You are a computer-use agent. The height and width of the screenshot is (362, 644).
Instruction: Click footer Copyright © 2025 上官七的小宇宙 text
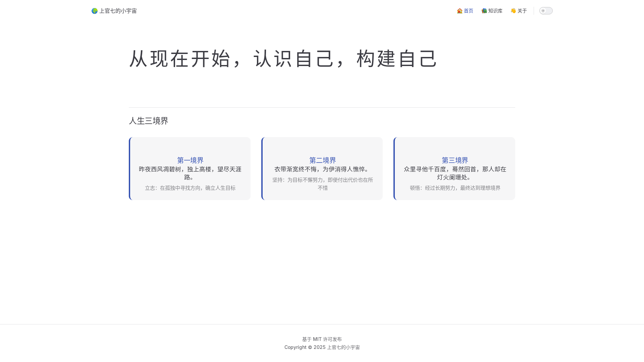[322, 347]
